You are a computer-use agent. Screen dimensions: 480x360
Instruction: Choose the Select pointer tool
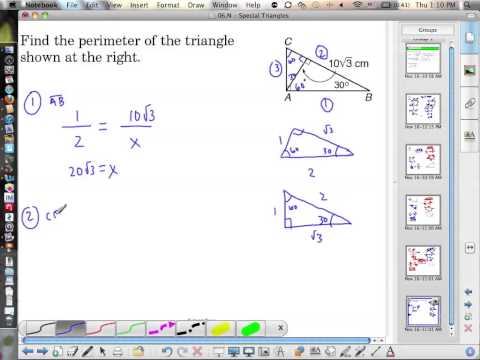point(102,351)
